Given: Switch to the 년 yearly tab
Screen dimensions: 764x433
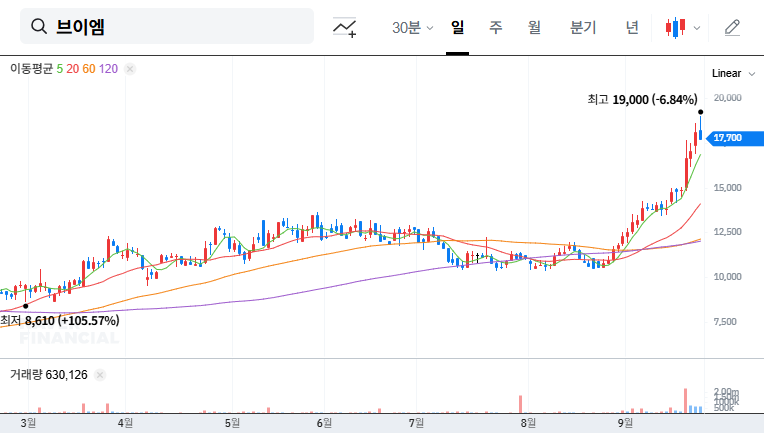Looking at the screenshot, I should (632, 27).
